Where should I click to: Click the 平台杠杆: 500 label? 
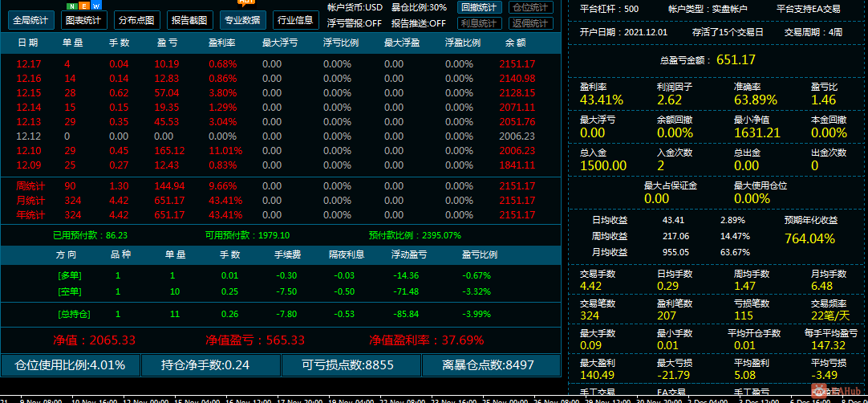click(609, 9)
